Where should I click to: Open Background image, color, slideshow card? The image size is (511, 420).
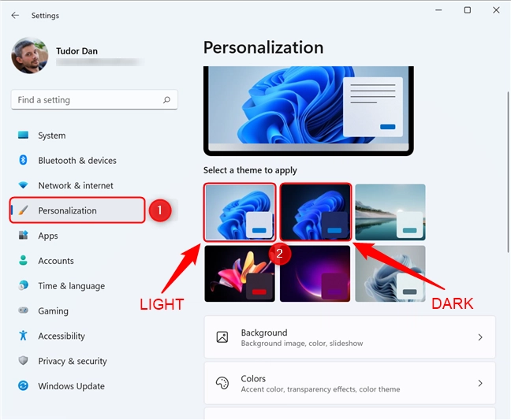[349, 337]
